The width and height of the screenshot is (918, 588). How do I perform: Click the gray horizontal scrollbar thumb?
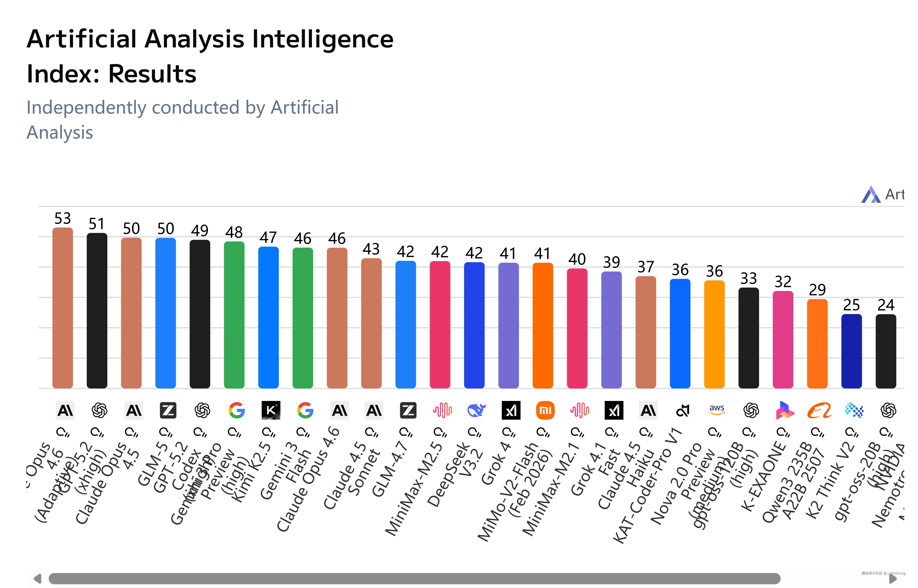(415, 578)
